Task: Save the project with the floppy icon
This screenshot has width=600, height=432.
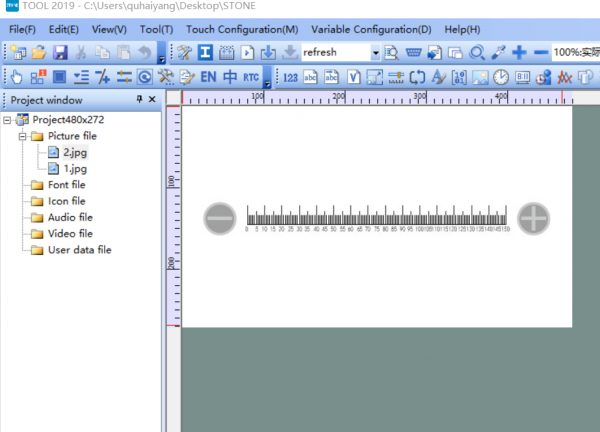Action: pyautogui.click(x=60, y=52)
